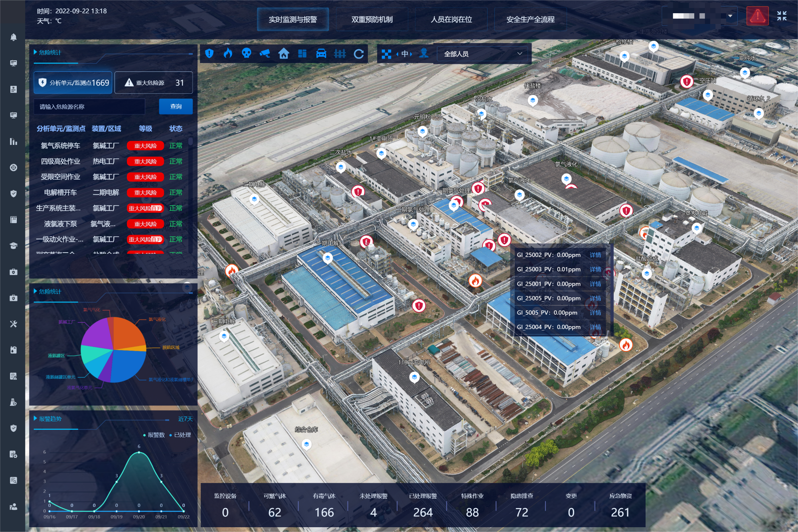Click the 请输入危险源名称 input field
Screen dimensions: 798x532
click(89, 107)
